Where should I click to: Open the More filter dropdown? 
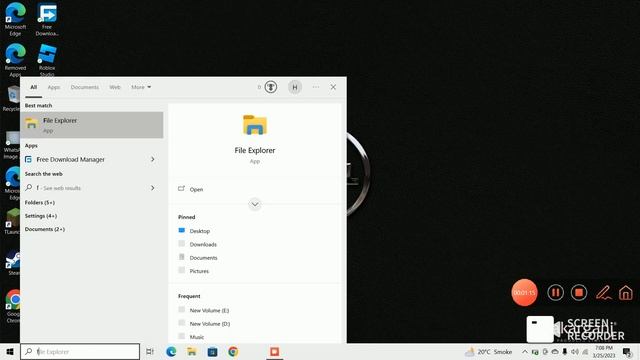click(x=141, y=87)
